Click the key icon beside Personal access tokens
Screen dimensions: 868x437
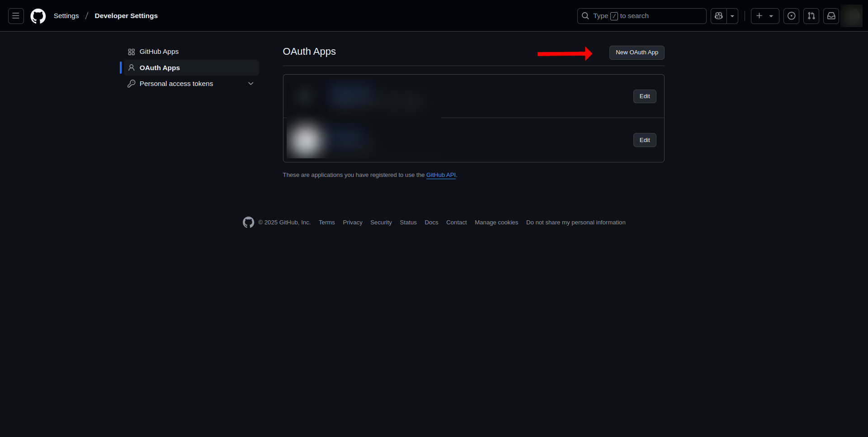click(132, 84)
